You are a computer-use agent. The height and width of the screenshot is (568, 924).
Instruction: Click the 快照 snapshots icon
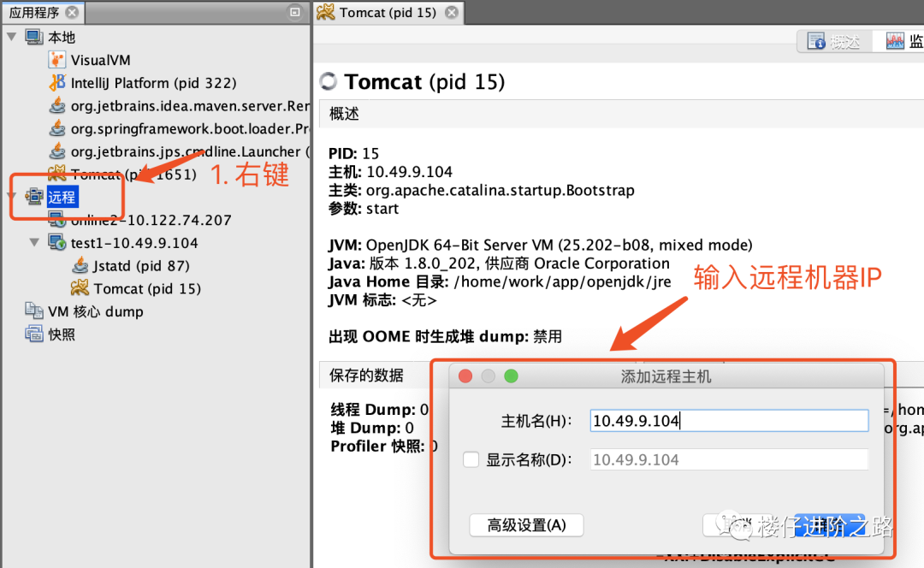(34, 334)
